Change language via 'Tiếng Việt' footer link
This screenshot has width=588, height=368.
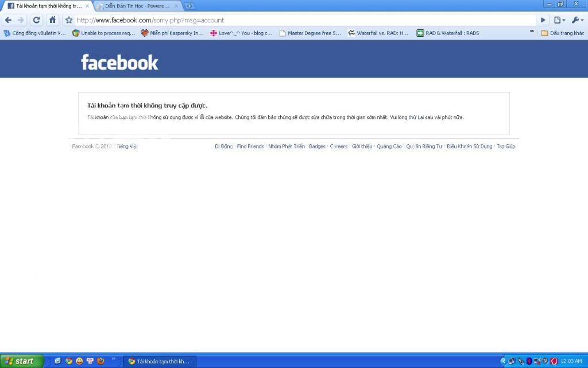pos(127,147)
